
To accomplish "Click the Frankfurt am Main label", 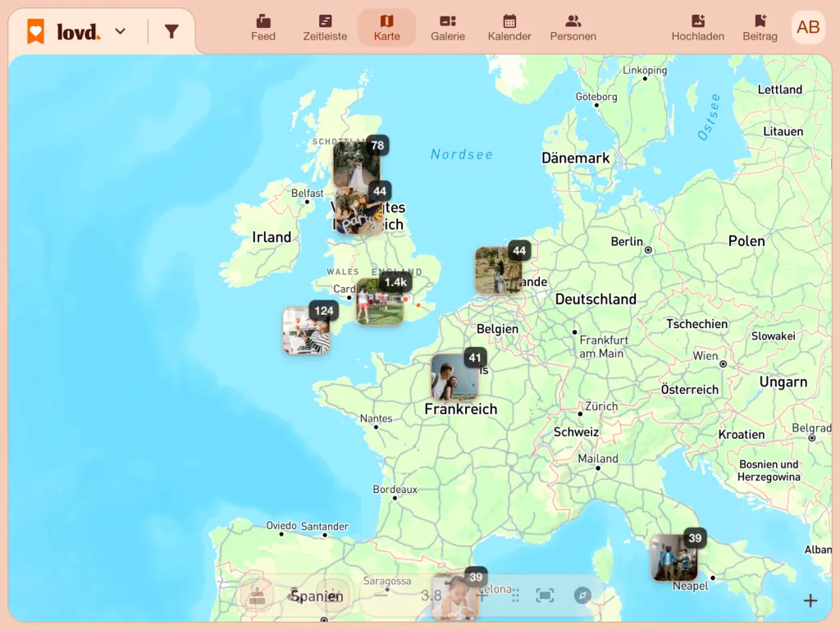I will pyautogui.click(x=604, y=347).
